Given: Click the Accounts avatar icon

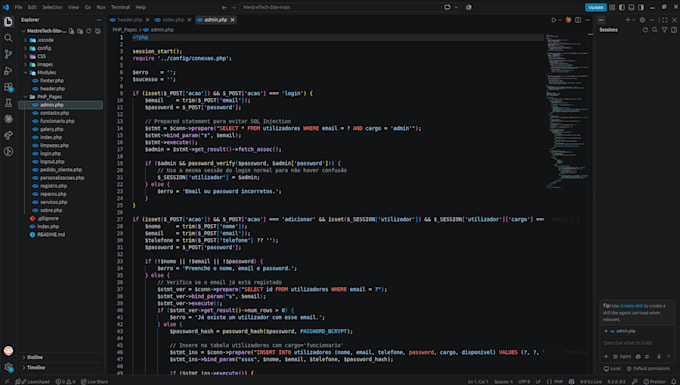Looking at the screenshot, I should 8,350.
